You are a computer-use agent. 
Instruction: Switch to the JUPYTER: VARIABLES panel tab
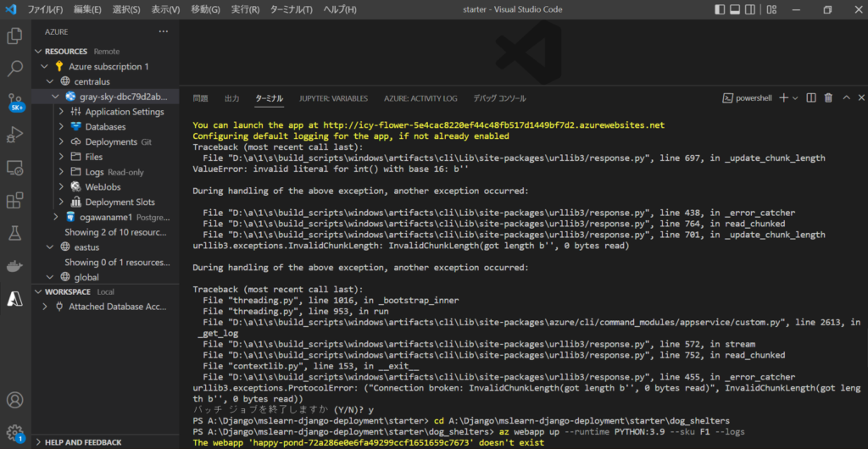tap(333, 98)
